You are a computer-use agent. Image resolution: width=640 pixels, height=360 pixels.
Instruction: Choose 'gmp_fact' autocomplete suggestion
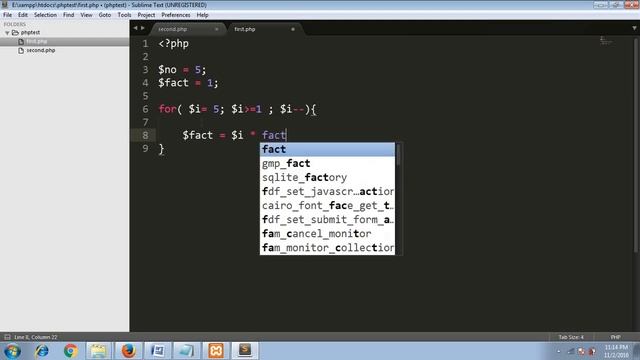click(x=327, y=163)
